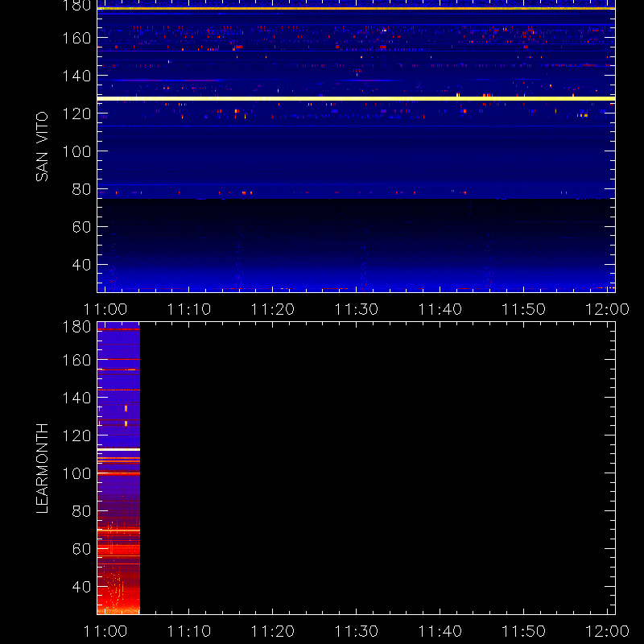Click the white band in LEARMONTH data strip
The height and width of the screenshot is (644, 644).
(x=118, y=450)
